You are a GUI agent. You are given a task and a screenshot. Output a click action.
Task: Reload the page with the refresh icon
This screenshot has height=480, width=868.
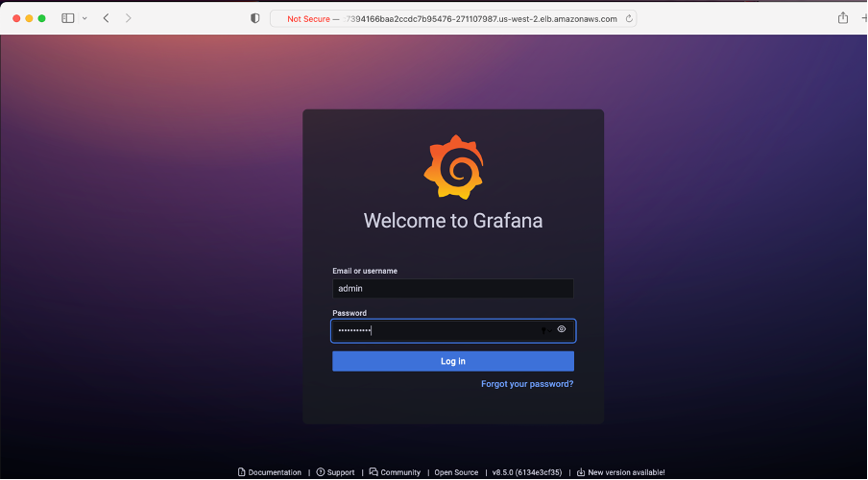(629, 19)
